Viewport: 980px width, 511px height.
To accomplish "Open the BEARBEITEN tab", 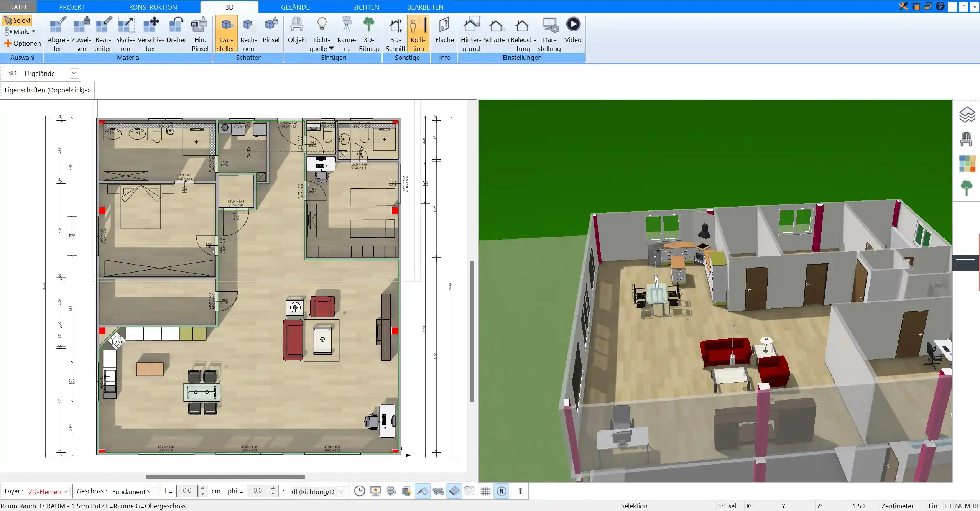I will (x=425, y=7).
